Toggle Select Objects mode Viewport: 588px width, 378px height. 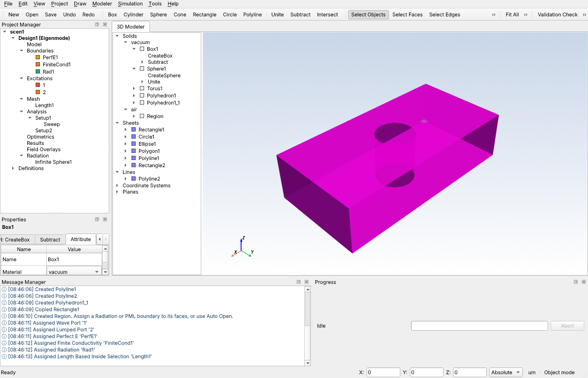point(368,15)
